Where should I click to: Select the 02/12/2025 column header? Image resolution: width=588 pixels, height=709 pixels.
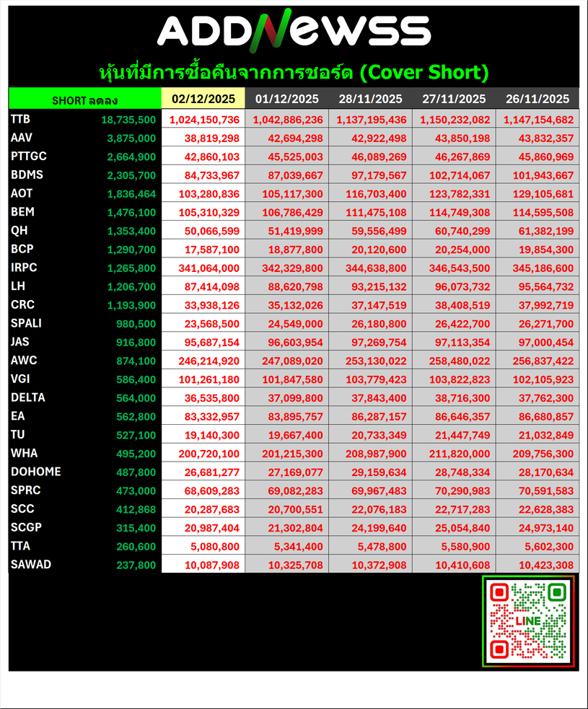203,99
